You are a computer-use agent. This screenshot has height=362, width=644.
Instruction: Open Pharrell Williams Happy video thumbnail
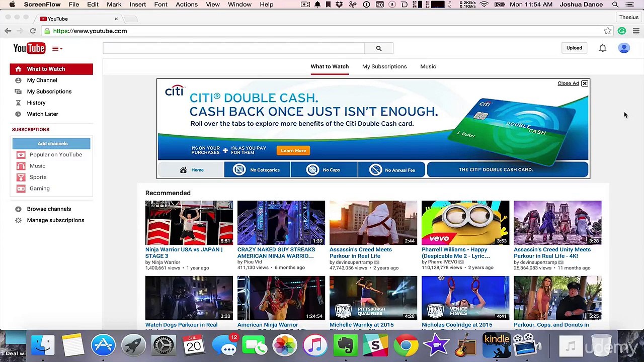click(465, 223)
